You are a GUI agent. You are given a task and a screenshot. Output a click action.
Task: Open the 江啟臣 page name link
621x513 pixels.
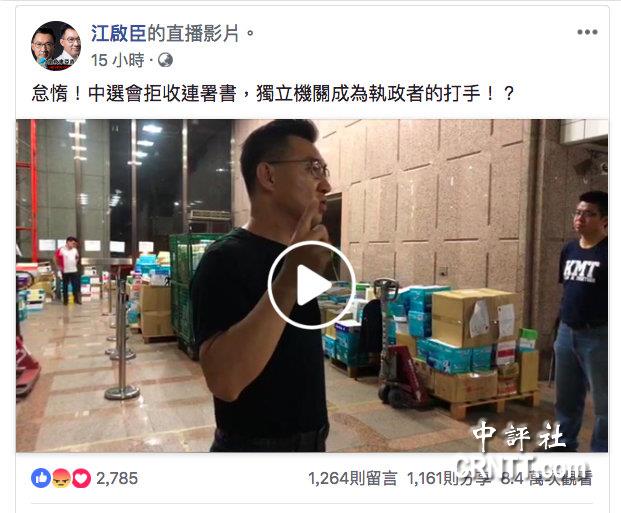[x=118, y=33]
